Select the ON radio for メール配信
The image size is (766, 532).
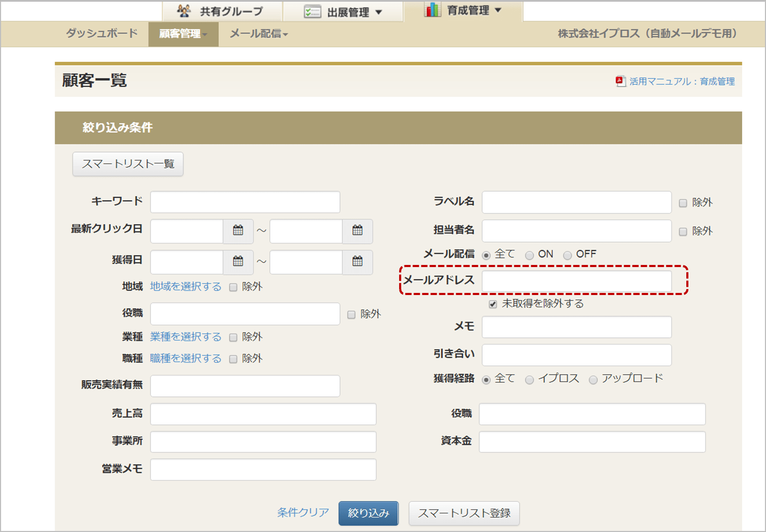[529, 254]
